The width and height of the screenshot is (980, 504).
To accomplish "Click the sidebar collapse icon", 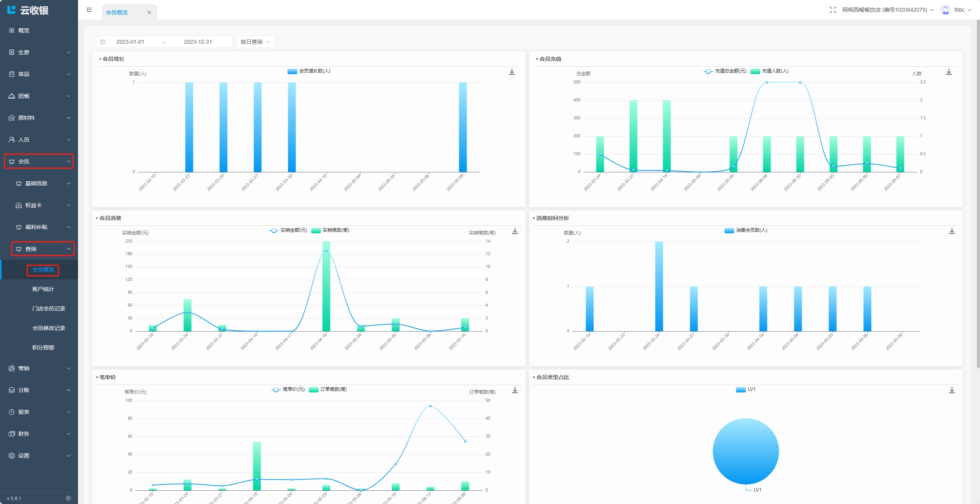I will click(x=89, y=10).
